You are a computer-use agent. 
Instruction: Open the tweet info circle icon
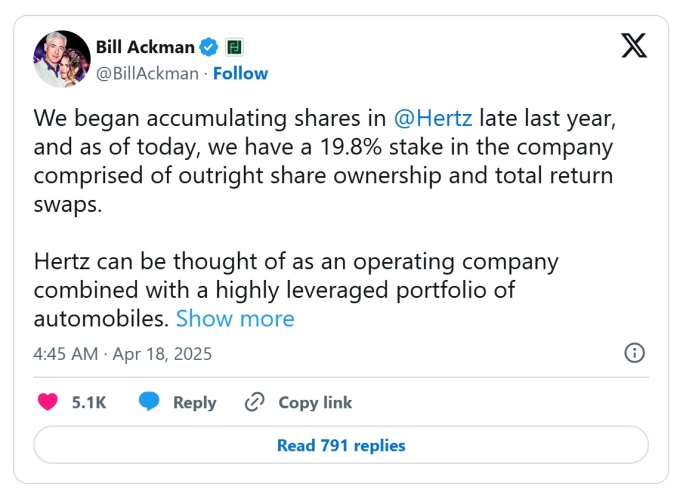634,352
